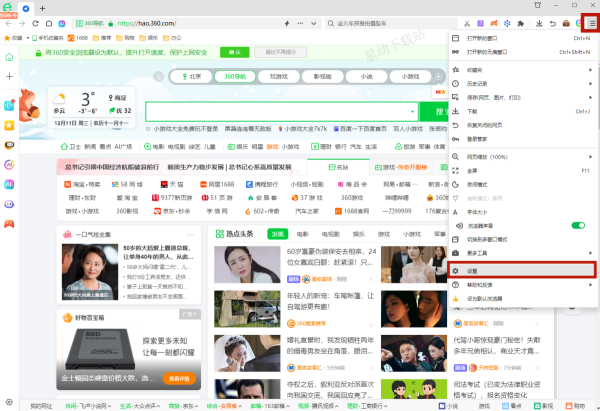Click the blue snowflake extension icon
This screenshot has height=411, width=600.
tap(507, 23)
